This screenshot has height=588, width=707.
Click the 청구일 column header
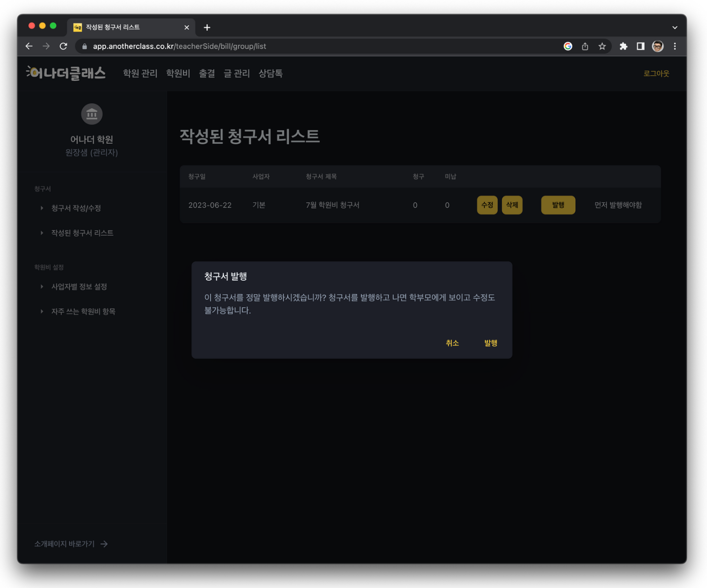197,177
